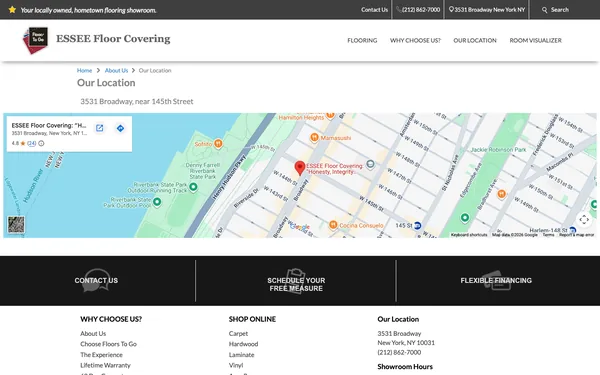Click footer phone number (212) 862-7000
This screenshot has width=600, height=375.
pos(399,352)
